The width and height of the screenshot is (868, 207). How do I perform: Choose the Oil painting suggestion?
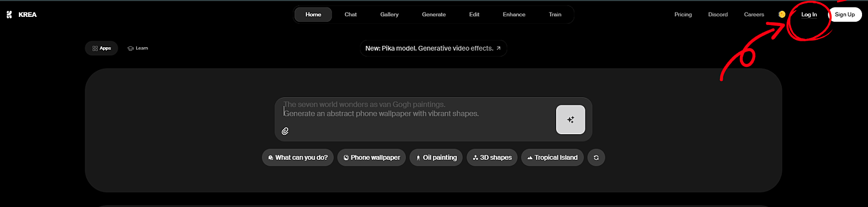click(436, 158)
